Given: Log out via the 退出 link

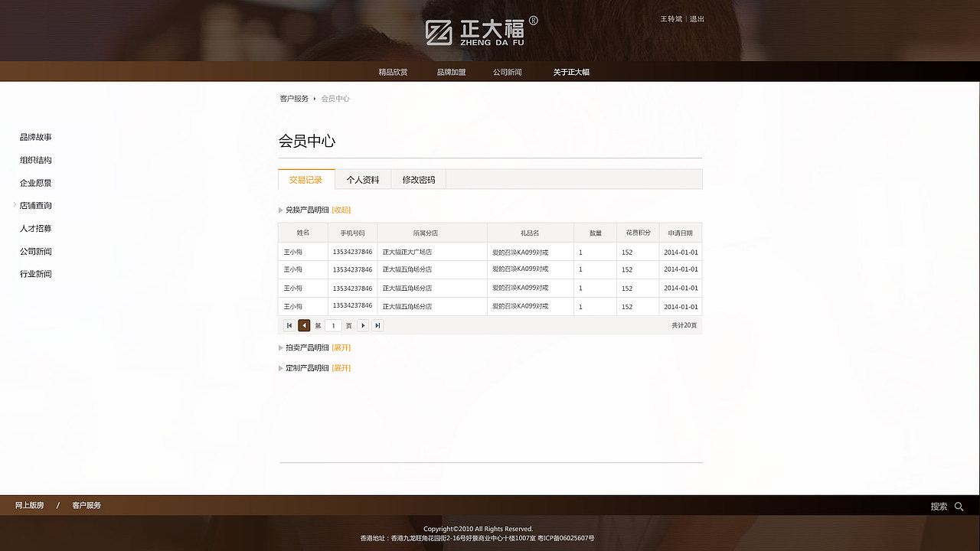Looking at the screenshot, I should pyautogui.click(x=695, y=18).
